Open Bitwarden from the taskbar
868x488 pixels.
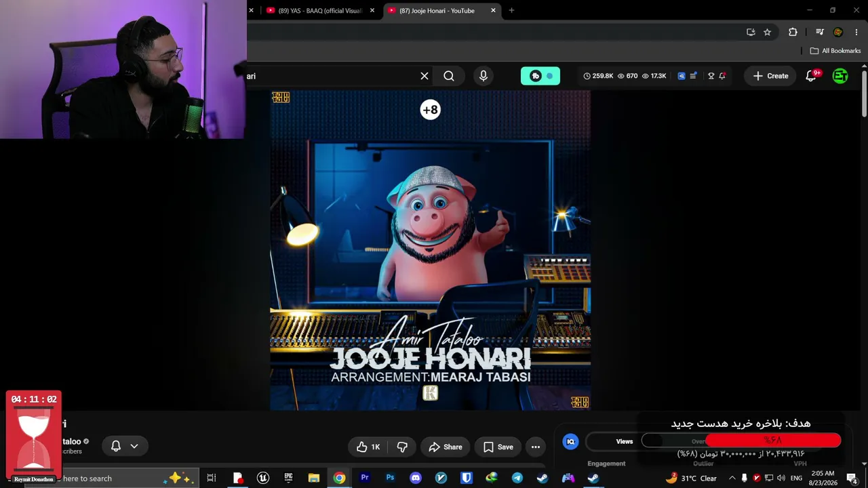tap(467, 479)
